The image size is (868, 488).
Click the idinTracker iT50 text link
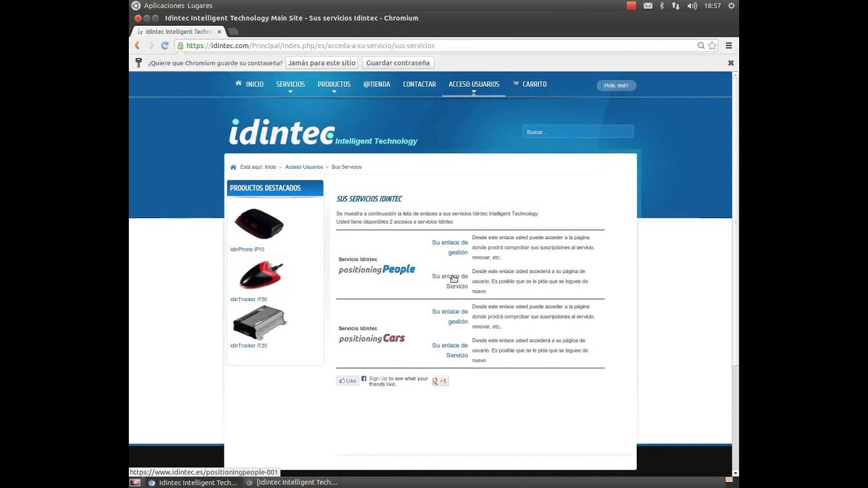tap(248, 300)
